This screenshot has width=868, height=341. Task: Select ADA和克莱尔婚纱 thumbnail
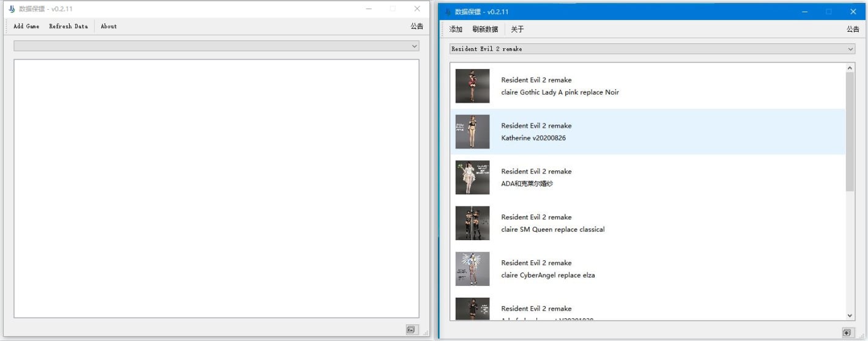click(472, 177)
